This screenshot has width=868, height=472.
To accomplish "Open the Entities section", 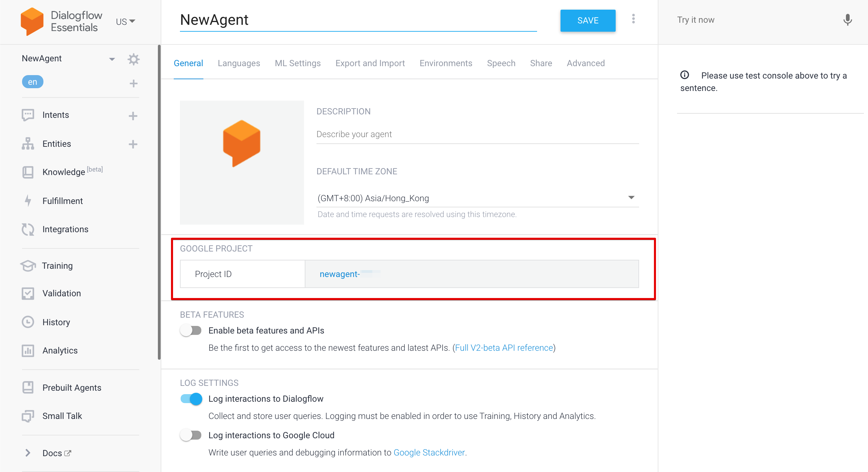I will 28,144.
